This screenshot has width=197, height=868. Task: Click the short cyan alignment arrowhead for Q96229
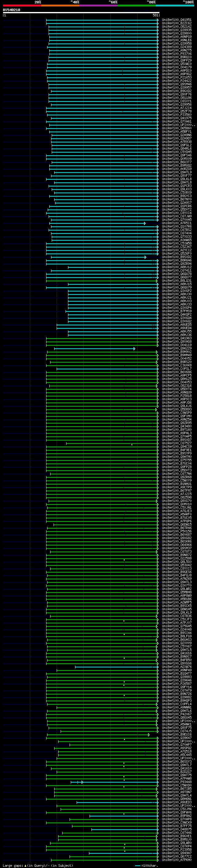(x=135, y=349)
